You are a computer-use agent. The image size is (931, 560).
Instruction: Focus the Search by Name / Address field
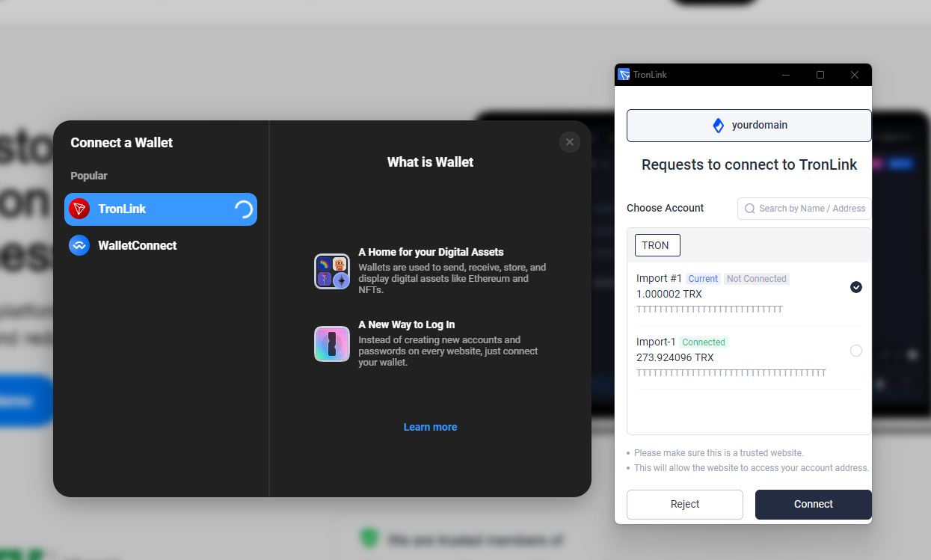(811, 209)
